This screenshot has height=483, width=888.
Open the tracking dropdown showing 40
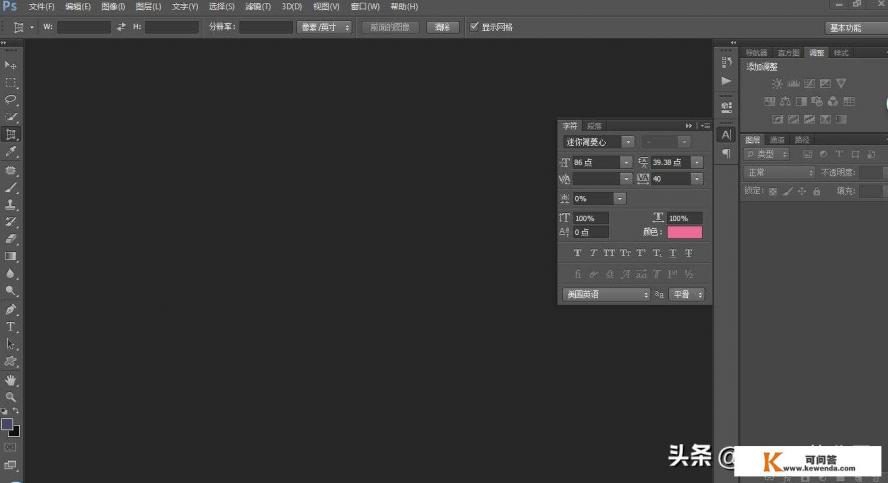click(x=697, y=179)
